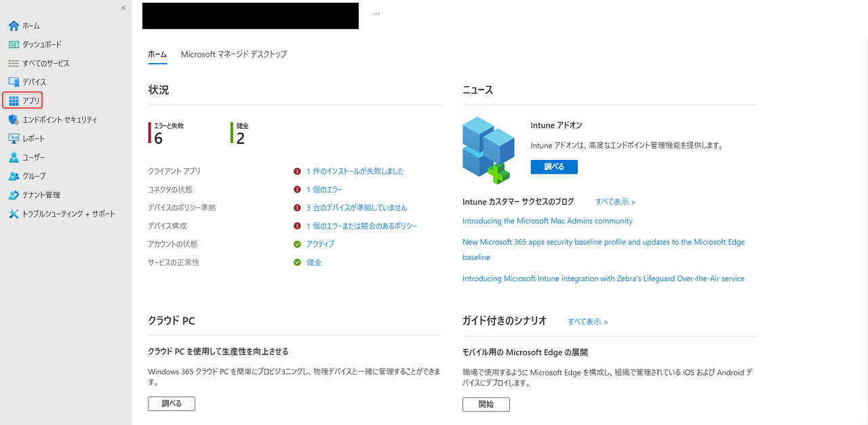Open the Dashboard icon in sidebar

point(14,45)
